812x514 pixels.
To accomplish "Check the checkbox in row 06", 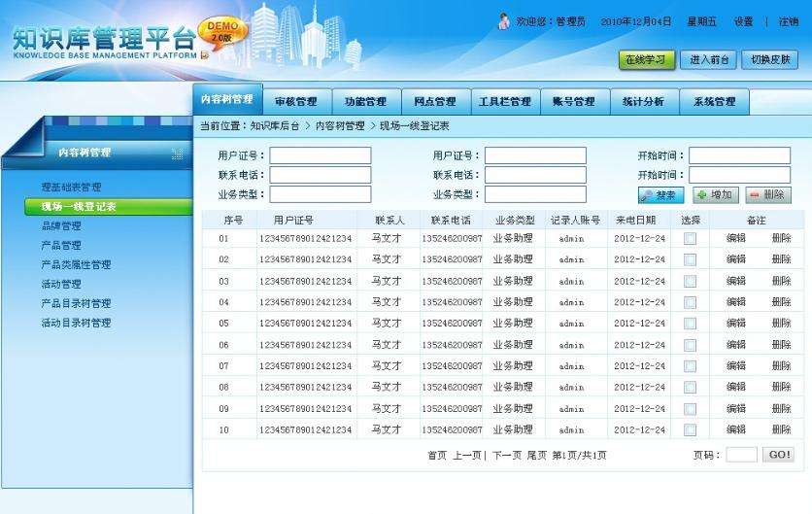I will coord(690,345).
